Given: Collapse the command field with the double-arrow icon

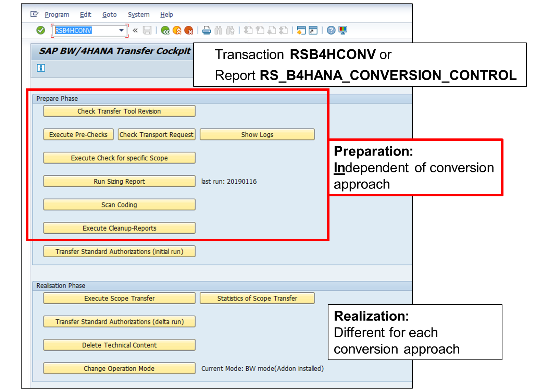Looking at the screenshot, I should [x=135, y=30].
